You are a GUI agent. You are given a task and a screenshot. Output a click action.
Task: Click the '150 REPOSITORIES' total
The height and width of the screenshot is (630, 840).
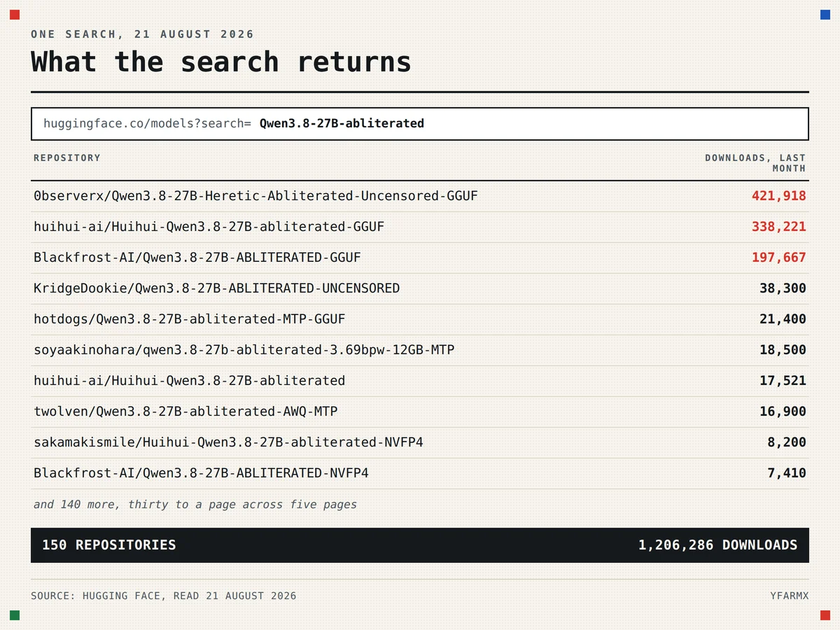[109, 545]
